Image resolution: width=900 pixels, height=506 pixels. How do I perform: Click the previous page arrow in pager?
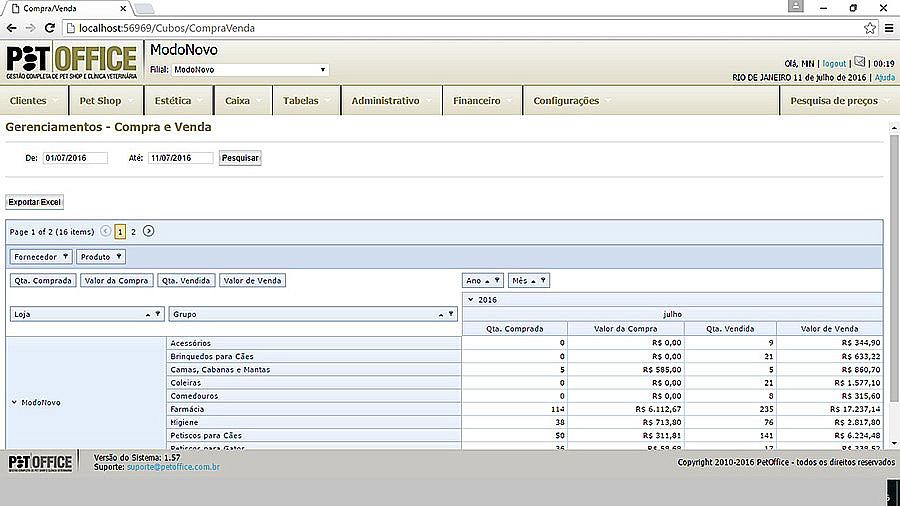click(x=106, y=231)
